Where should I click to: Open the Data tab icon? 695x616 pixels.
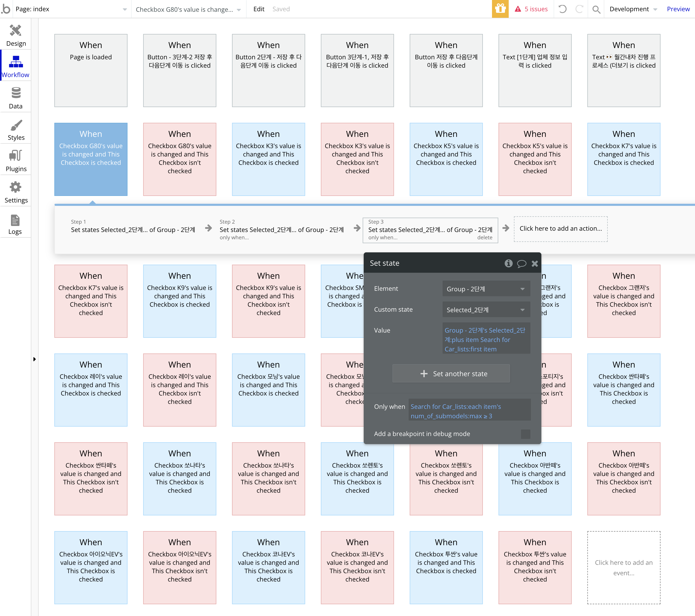click(x=16, y=93)
